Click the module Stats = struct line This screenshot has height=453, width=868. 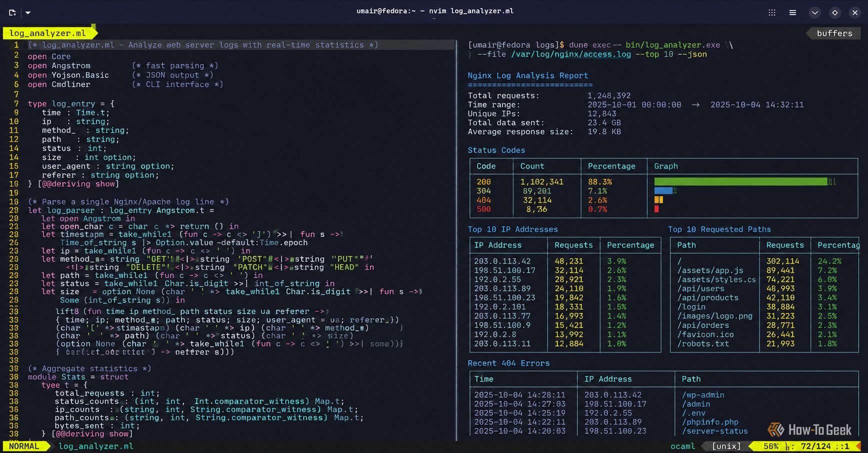click(78, 376)
